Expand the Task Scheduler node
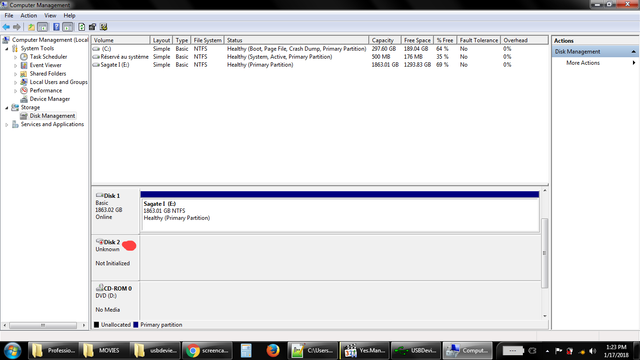The height and width of the screenshot is (360, 640). 16,57
